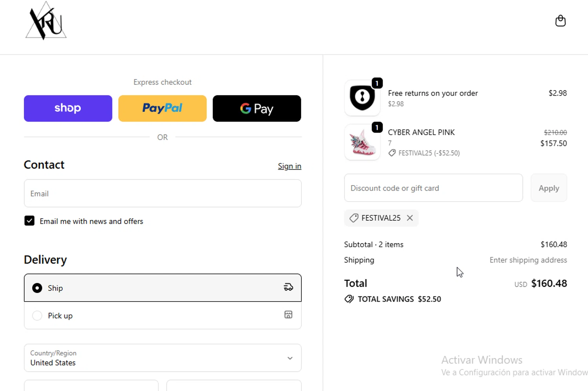Open the Sign in link
This screenshot has height=391, width=588.
pyautogui.click(x=289, y=166)
